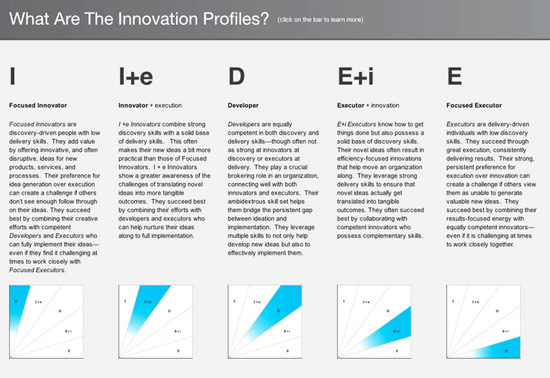Open the I+e profile wedge diagram

155,322
